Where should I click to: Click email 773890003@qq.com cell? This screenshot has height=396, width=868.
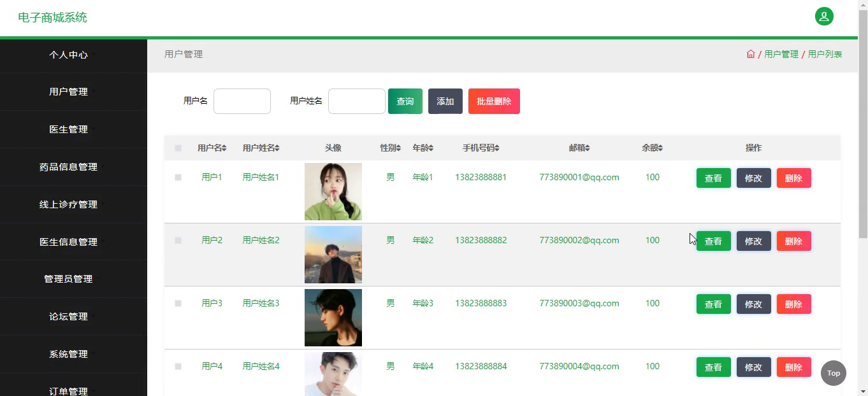point(579,303)
